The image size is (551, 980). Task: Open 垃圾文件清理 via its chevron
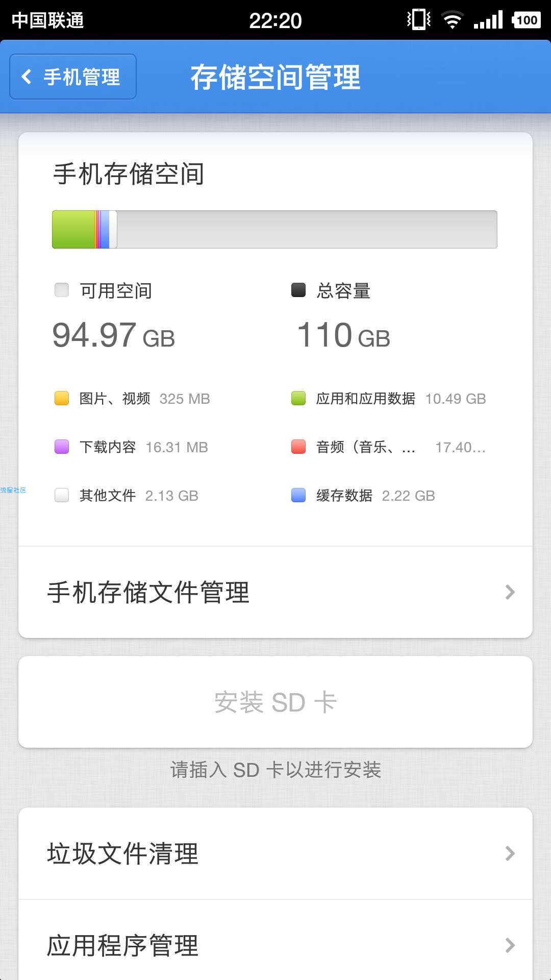pyautogui.click(x=510, y=853)
